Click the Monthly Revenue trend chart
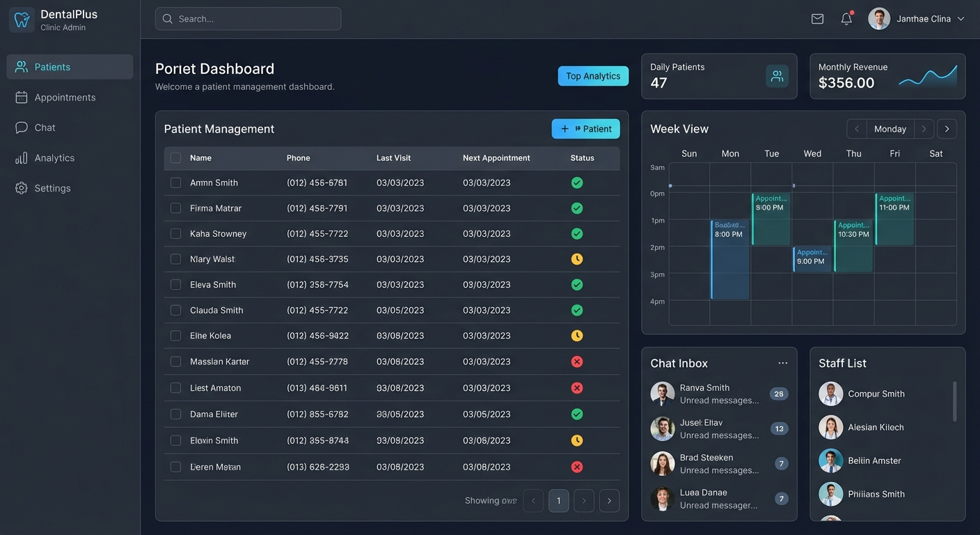The image size is (980, 535). (x=928, y=76)
